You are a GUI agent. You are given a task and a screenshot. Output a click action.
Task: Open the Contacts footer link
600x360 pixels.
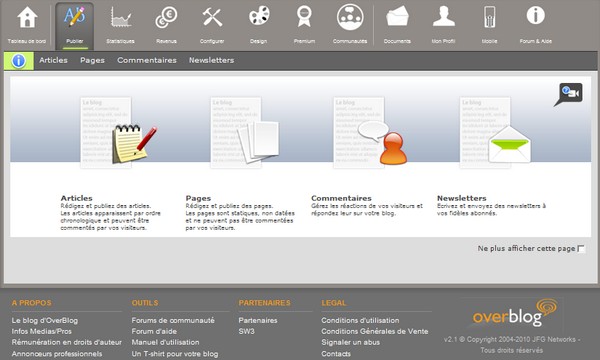(x=336, y=354)
